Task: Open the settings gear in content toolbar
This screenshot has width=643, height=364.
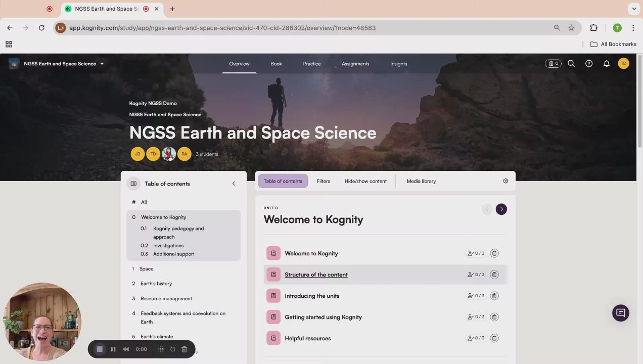Action: [506, 181]
